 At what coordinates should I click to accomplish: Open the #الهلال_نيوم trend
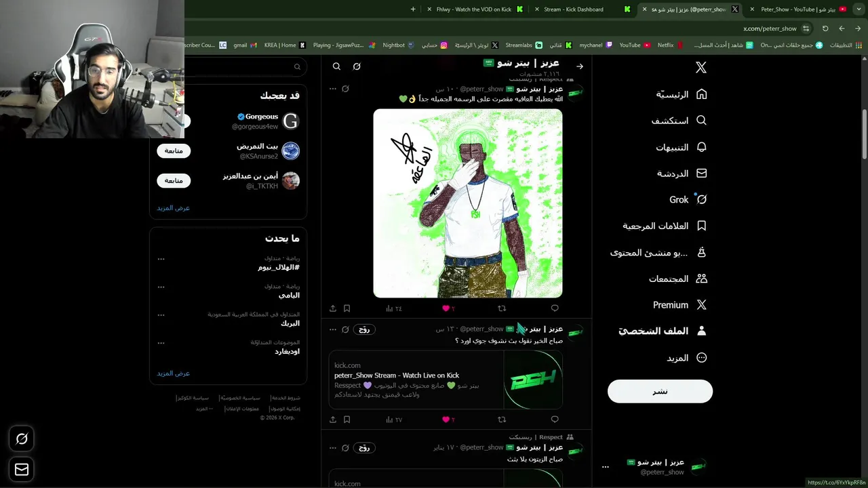pos(279,267)
